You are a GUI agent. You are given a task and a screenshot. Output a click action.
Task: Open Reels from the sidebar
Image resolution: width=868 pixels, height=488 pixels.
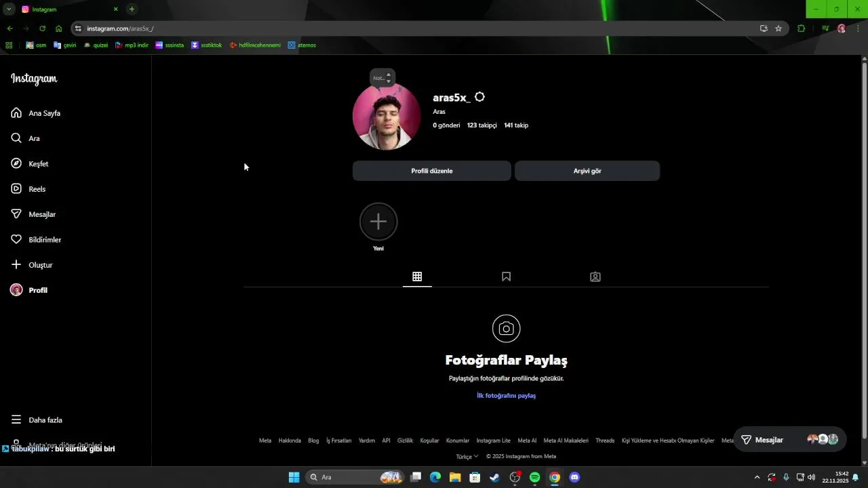[x=28, y=189]
